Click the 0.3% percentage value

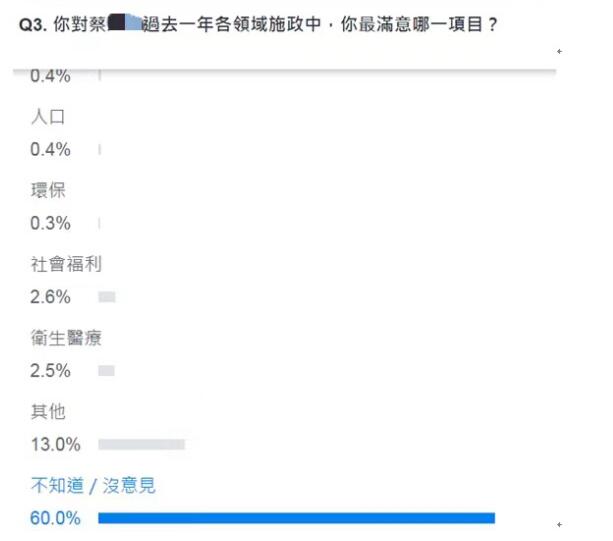pyautogui.click(x=51, y=223)
